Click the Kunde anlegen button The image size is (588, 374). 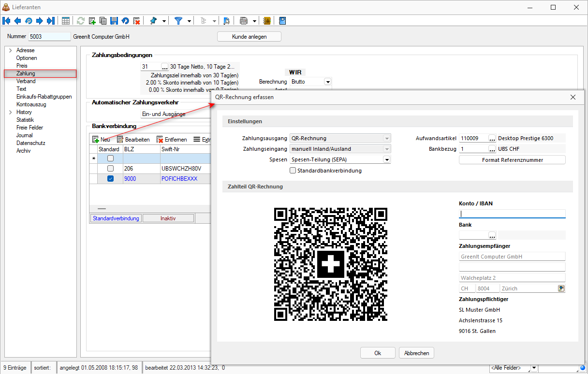click(x=249, y=36)
